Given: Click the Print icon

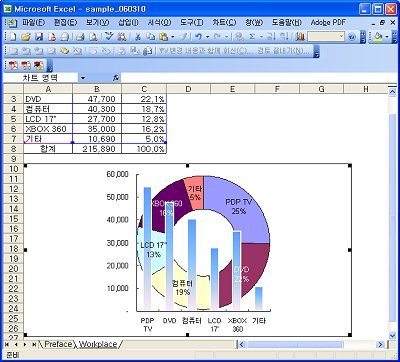Looking at the screenshot, I should click(80, 37).
